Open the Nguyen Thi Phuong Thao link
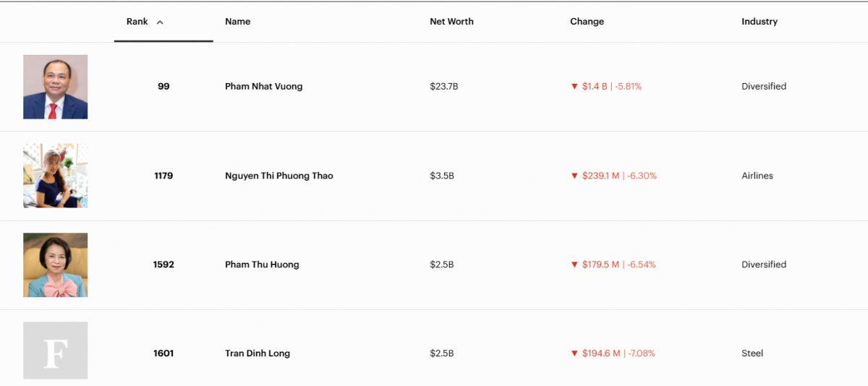 (278, 176)
